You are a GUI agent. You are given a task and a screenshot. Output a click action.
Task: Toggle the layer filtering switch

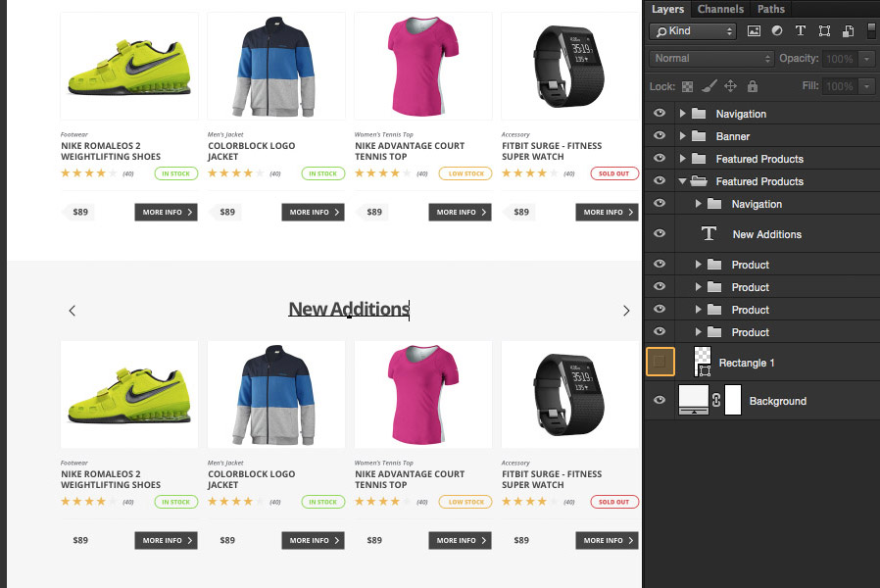(871, 30)
